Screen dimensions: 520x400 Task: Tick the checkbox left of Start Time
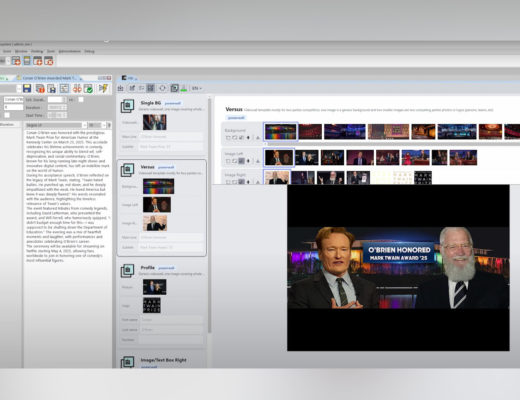(7, 115)
